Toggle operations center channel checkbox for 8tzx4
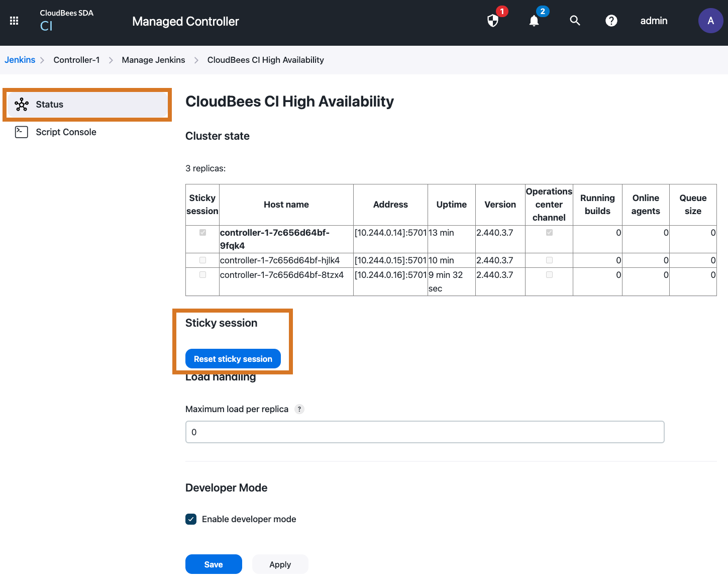This screenshot has height=587, width=728. click(x=549, y=275)
